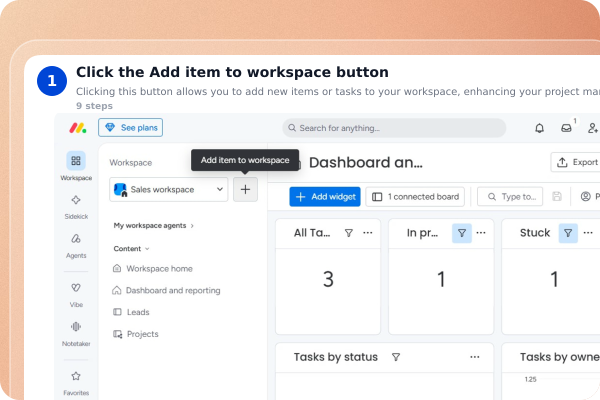Filter the Tasks by status widget

(x=396, y=357)
